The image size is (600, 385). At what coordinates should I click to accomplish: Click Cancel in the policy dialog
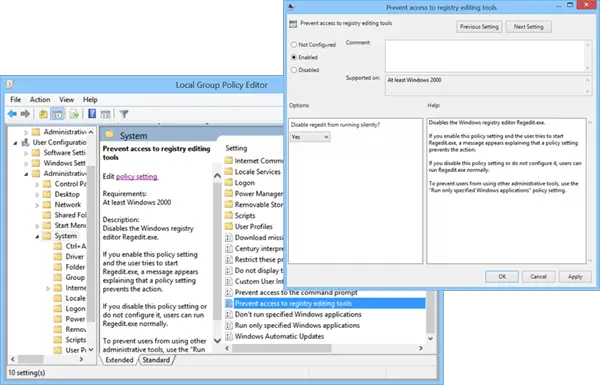coord(538,276)
